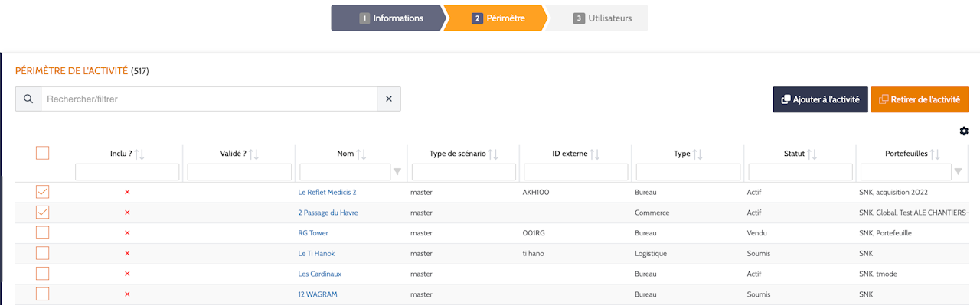
Task: Focus the Nom column filter box
Action: click(x=345, y=172)
